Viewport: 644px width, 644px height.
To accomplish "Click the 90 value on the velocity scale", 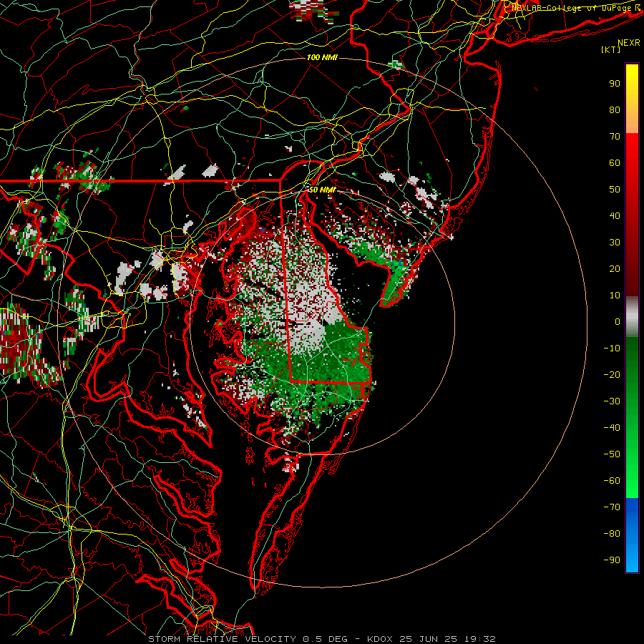I will (x=615, y=84).
